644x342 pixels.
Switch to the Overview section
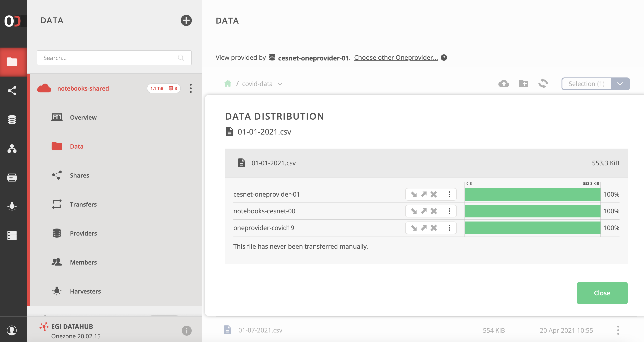[83, 117]
